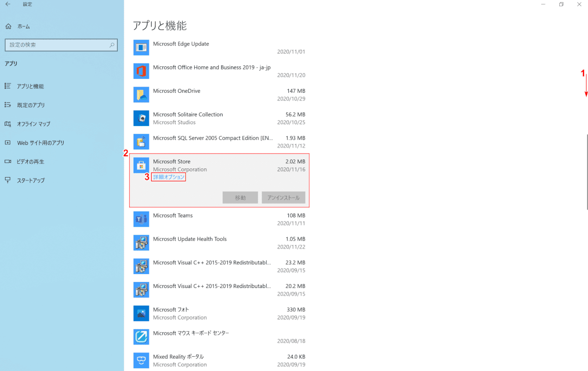This screenshot has height=371, width=588.
Task: Click the back arrow in Settings title bar
Action: tap(8, 4)
